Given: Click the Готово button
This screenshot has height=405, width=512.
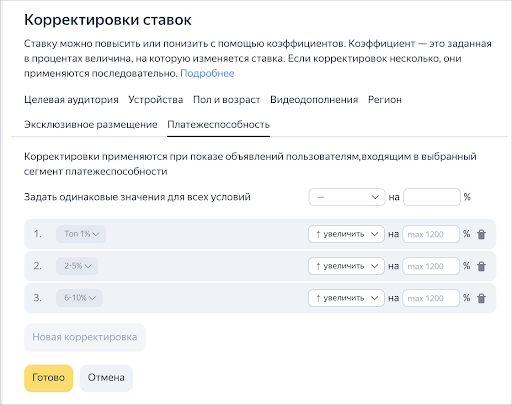Looking at the screenshot, I should pos(49,378).
